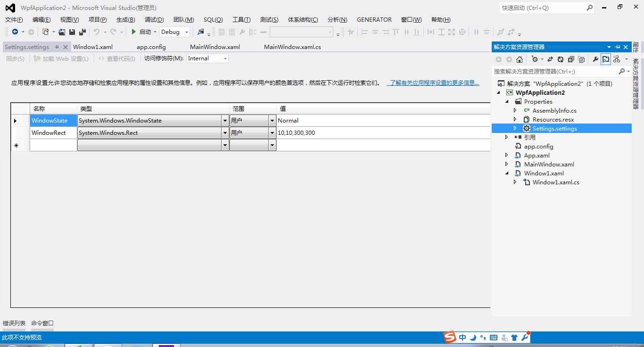Open Properties wrench in Solution Explorer toolbar
The image size is (644, 347).
[595, 59]
